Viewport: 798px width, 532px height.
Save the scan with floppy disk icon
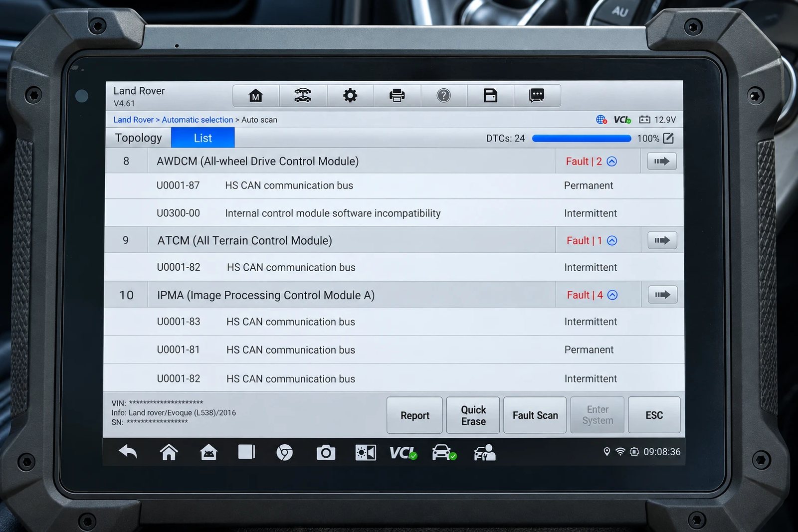490,95
